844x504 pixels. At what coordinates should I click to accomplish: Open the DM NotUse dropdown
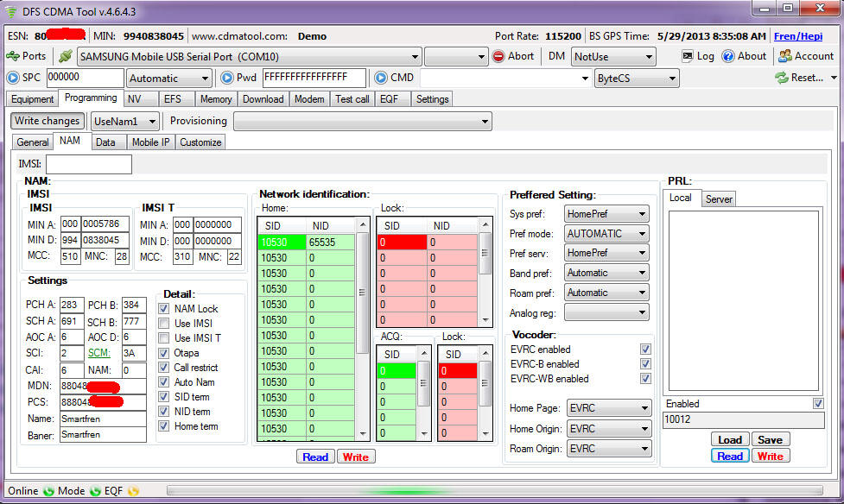pyautogui.click(x=613, y=56)
